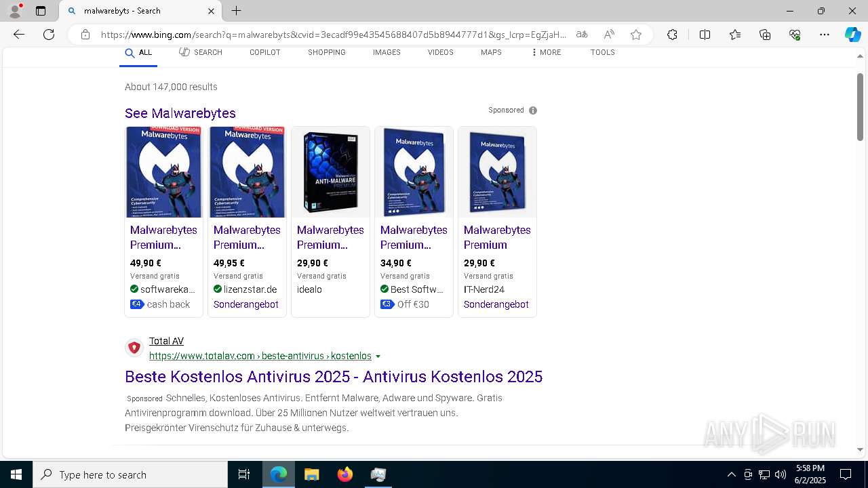This screenshot has width=868, height=488.
Task: Click Malwarebytes Premium title for 49,90 € offer
Action: click(163, 237)
